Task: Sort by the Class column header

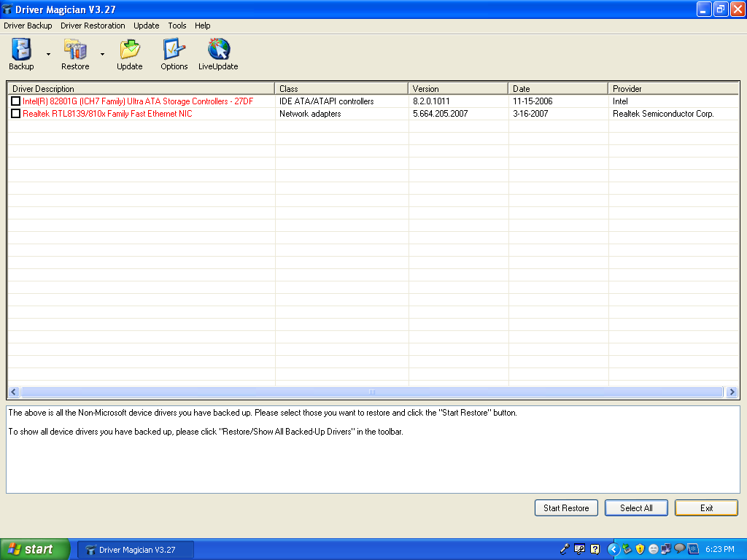Action: [x=341, y=88]
